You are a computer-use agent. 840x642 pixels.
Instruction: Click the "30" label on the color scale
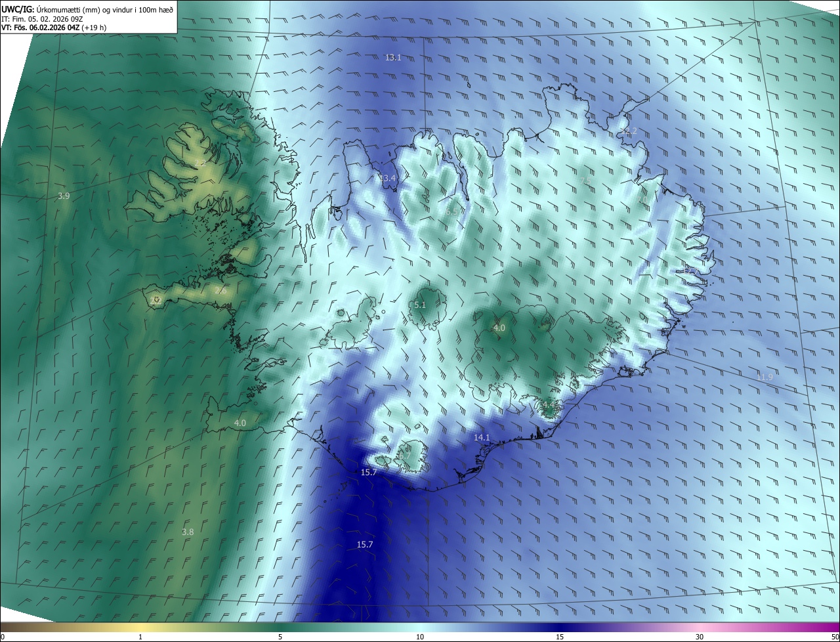tap(700, 637)
